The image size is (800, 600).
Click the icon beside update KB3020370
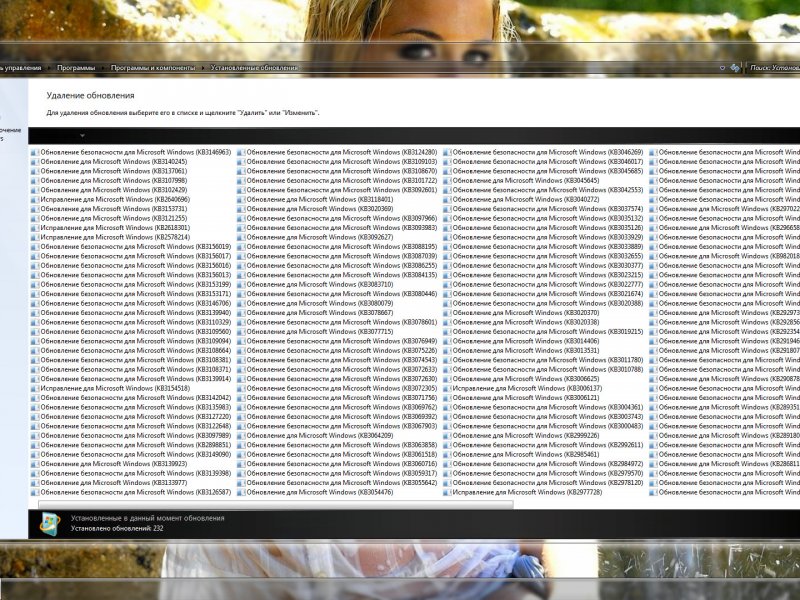[x=447, y=313]
